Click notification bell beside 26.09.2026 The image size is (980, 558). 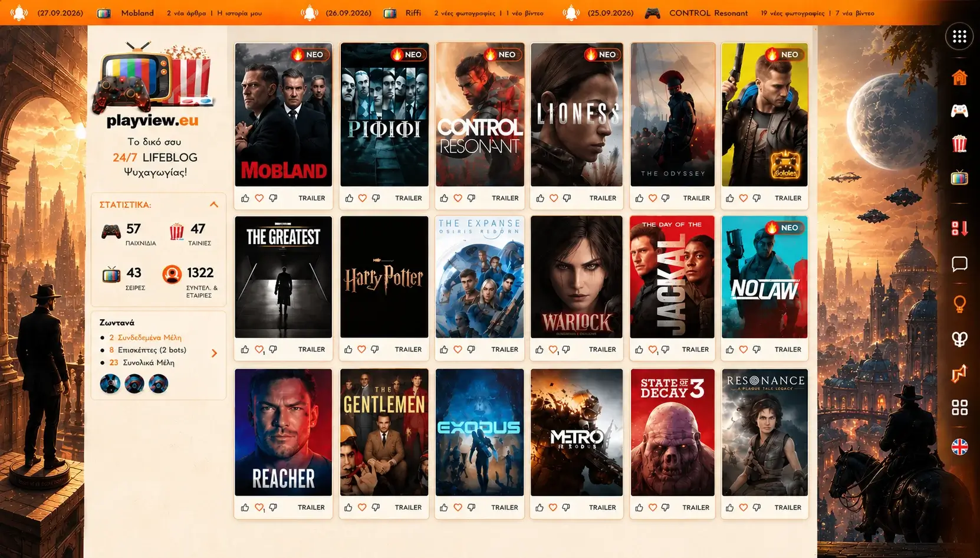[x=309, y=13]
